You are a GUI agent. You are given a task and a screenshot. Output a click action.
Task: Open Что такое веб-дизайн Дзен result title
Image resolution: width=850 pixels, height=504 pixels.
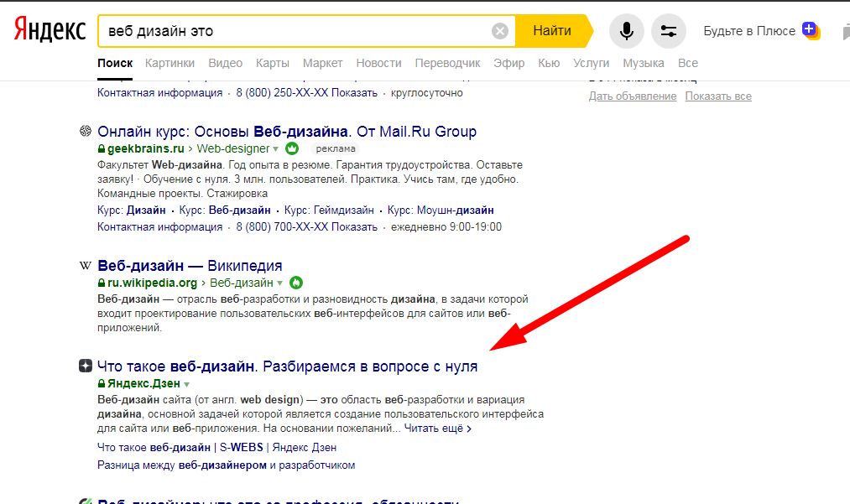[x=287, y=366]
